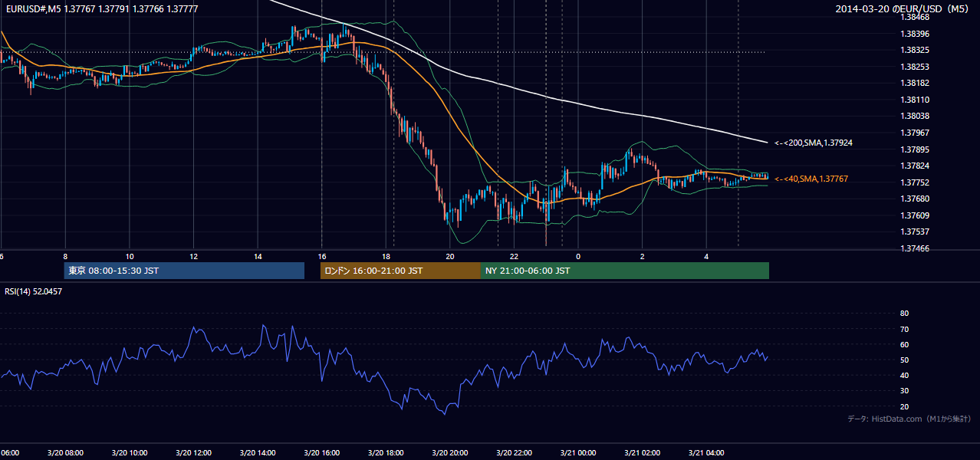Click the '3/20 22:00' date axis label
Viewport: 980px width, 460px height.
514,453
